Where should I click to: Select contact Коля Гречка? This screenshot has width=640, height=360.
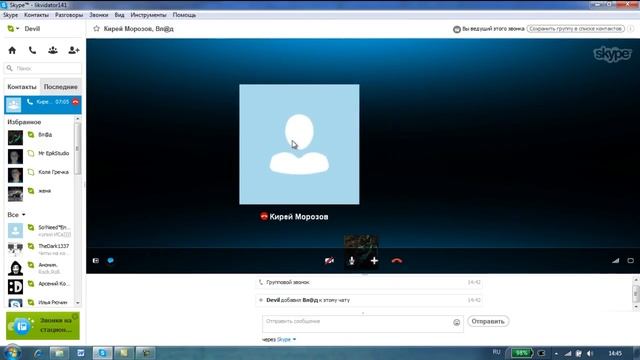point(40,175)
